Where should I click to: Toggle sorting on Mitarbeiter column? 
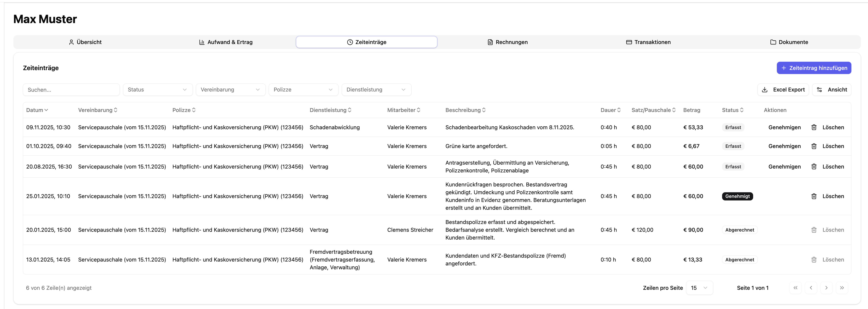[403, 110]
